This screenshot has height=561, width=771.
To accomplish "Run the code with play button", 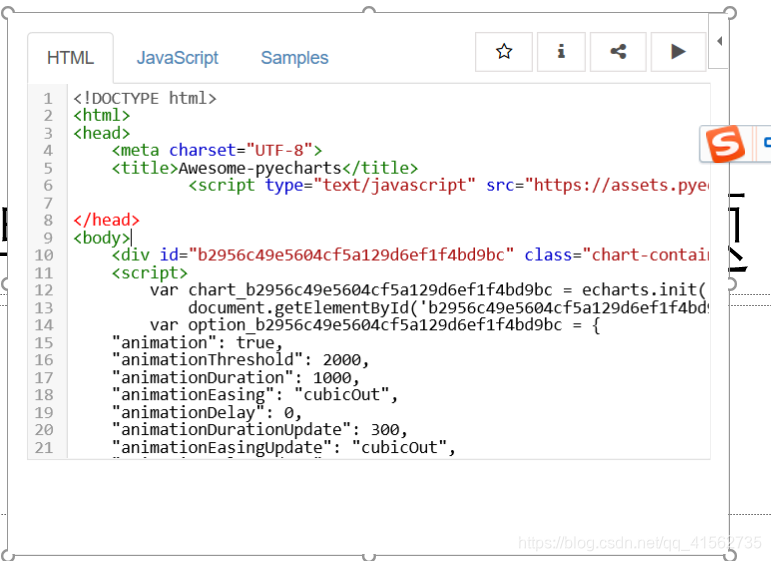I will (678, 52).
